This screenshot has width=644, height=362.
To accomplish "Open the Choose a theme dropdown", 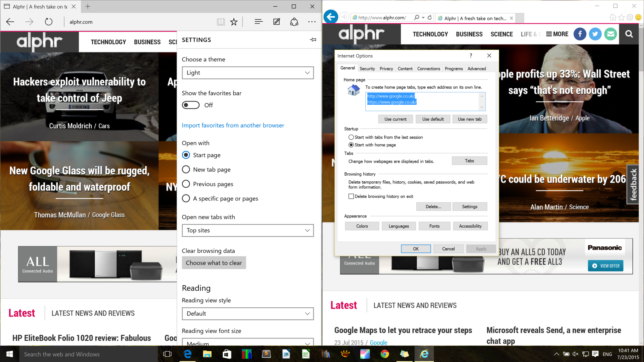I will [x=248, y=73].
